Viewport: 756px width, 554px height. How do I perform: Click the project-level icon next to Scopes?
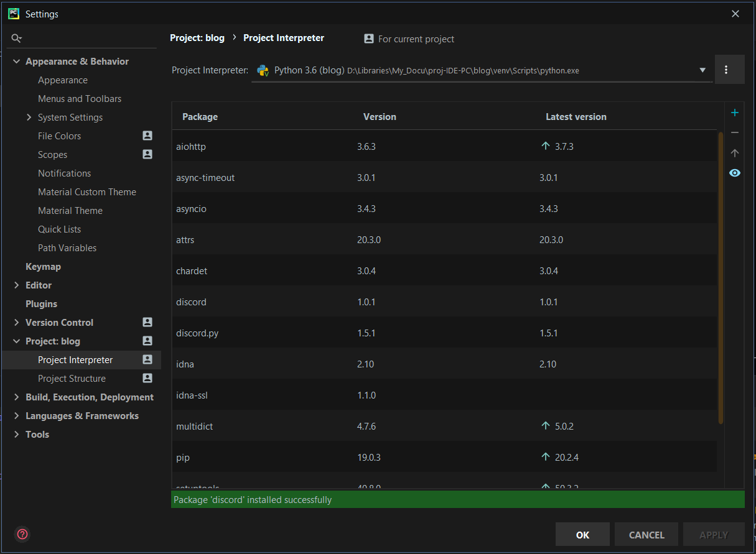(x=147, y=154)
